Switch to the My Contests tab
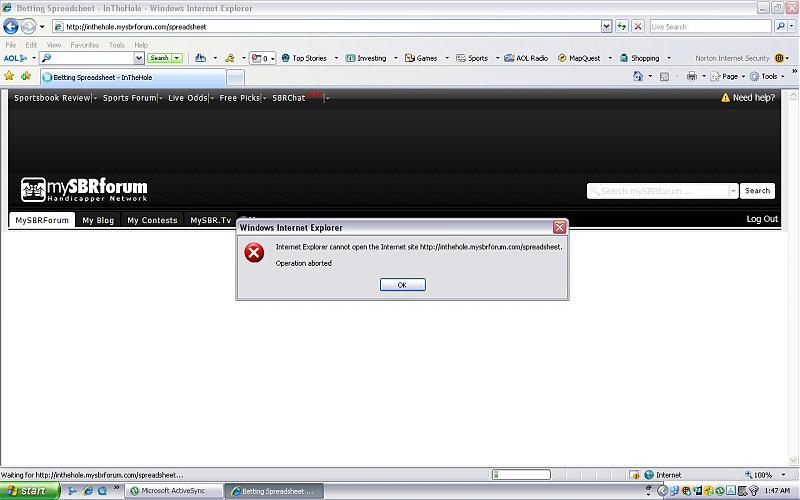Viewport: 800px width, 500px height. pos(152,220)
